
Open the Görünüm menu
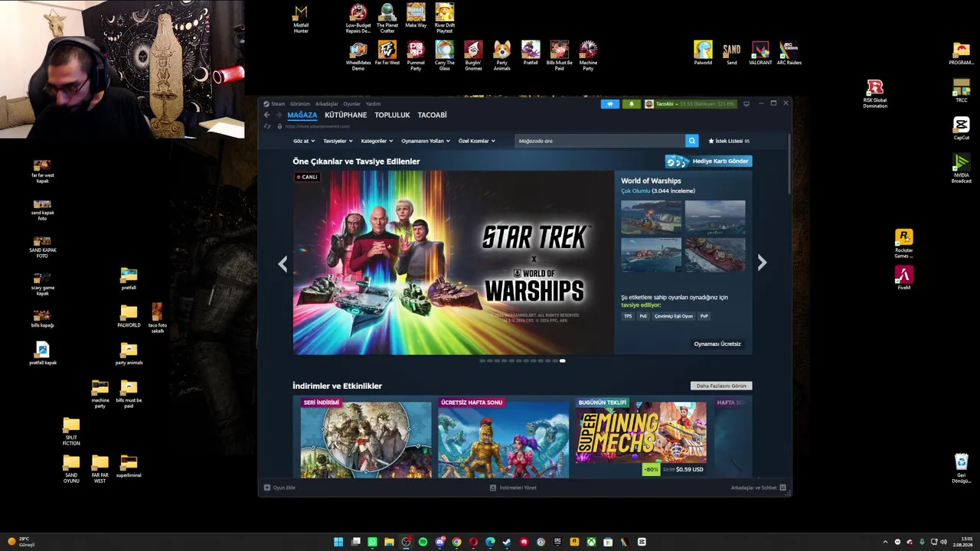[300, 104]
